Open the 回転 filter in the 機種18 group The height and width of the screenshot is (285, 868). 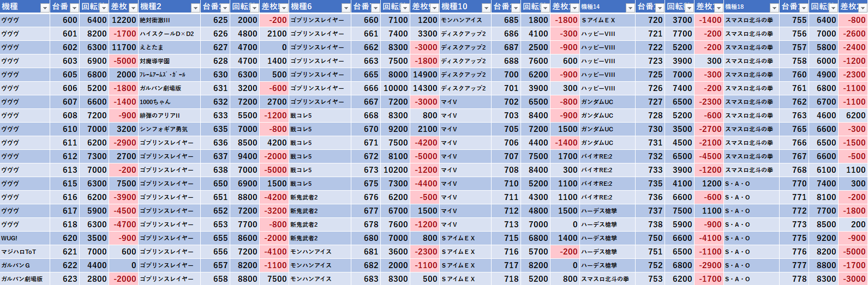click(833, 8)
